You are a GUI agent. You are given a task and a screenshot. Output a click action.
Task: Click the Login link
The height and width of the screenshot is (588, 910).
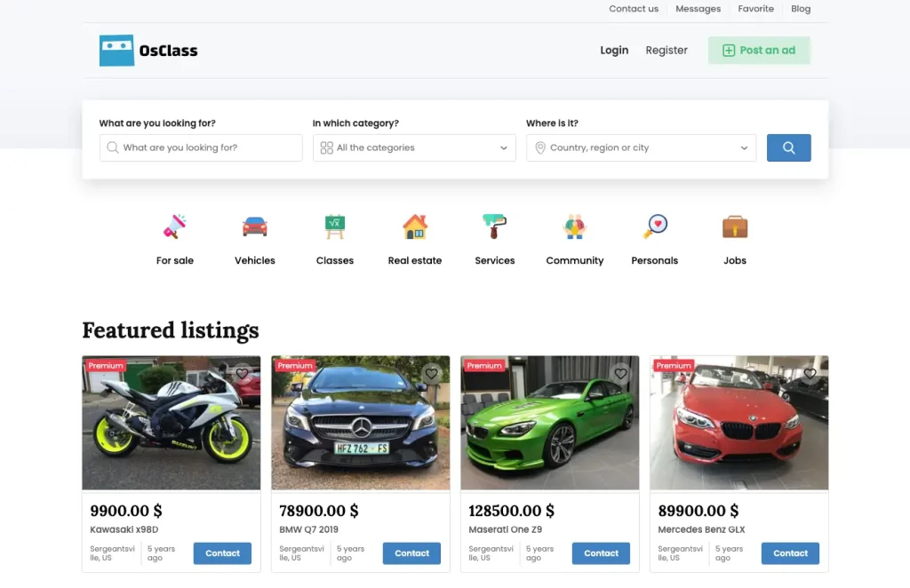tap(614, 51)
